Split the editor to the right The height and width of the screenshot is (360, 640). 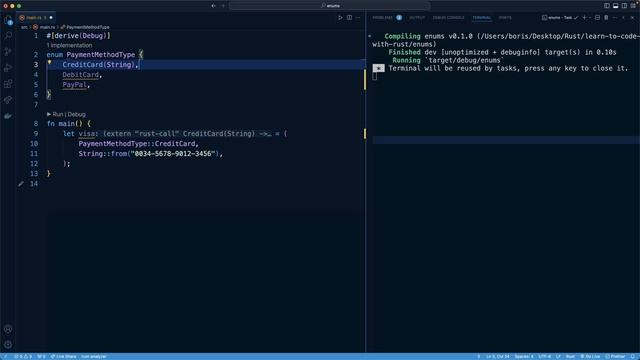tap(349, 18)
